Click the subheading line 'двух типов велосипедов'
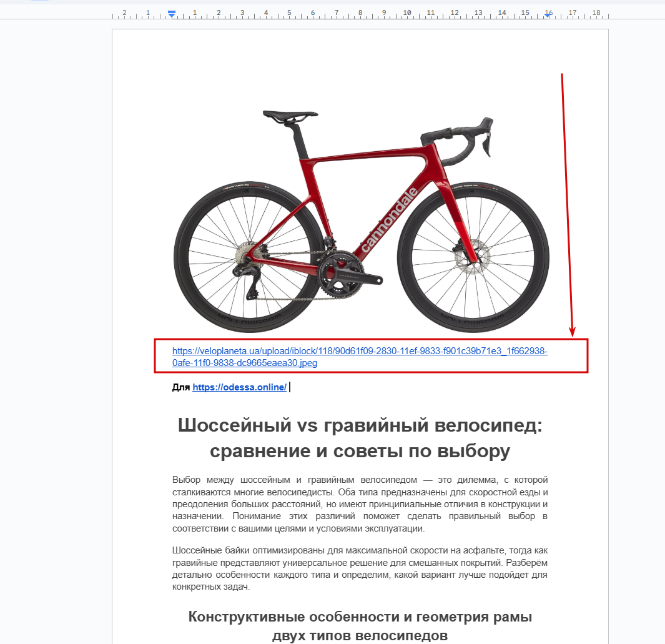 (x=360, y=635)
